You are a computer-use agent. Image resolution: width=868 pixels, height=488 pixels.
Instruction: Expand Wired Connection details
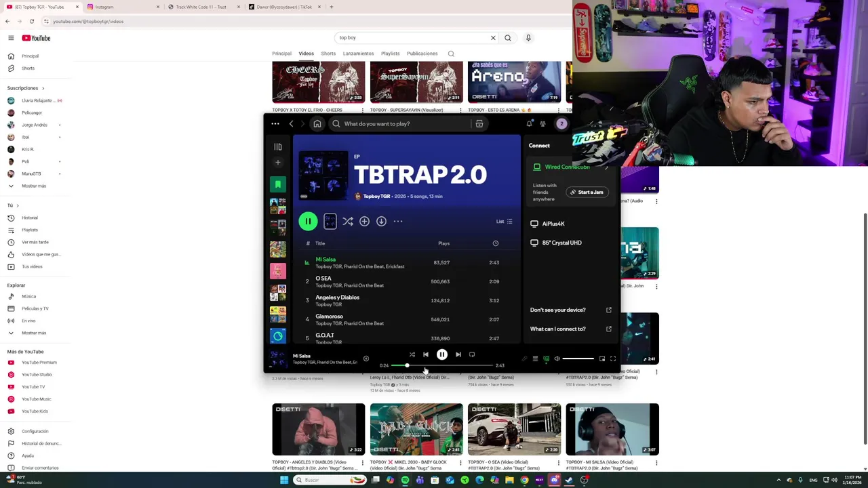coord(607,167)
